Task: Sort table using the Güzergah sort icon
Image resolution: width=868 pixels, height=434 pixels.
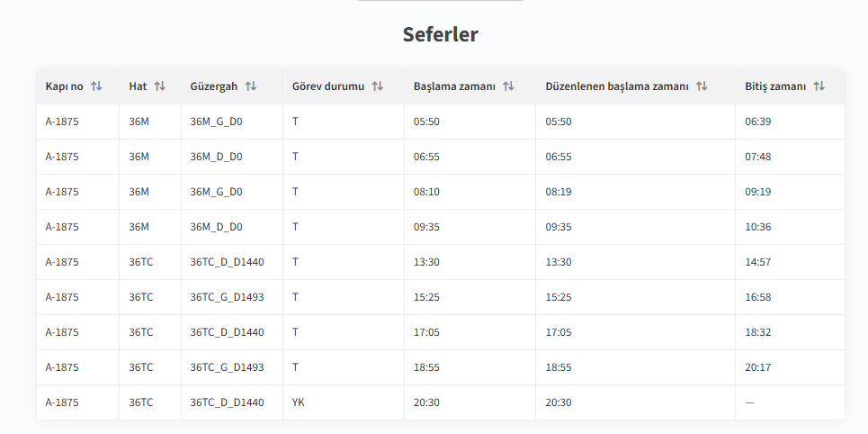Action: tap(251, 86)
